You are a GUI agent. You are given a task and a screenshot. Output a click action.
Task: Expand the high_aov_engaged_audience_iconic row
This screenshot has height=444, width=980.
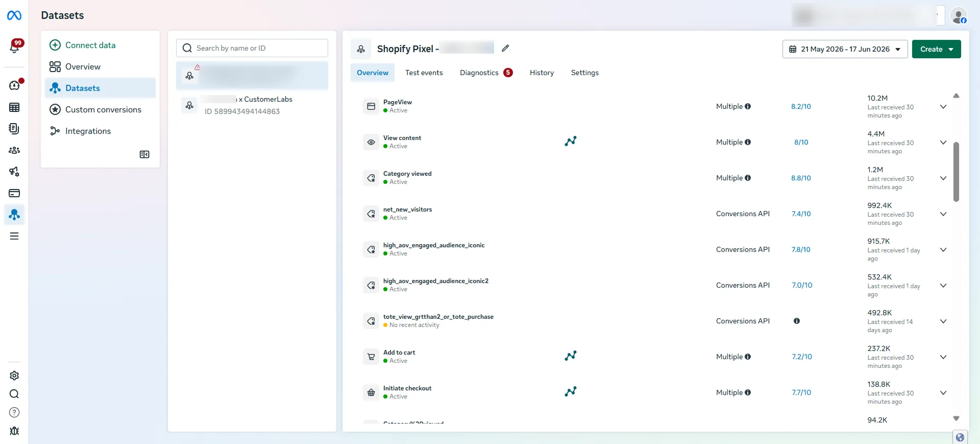coord(943,250)
